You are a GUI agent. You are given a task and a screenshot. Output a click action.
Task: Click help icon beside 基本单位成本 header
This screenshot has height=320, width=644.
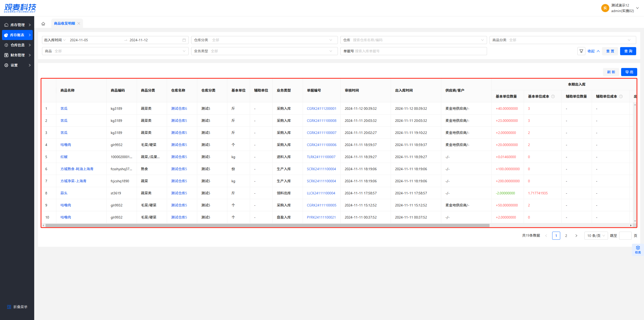point(553,96)
